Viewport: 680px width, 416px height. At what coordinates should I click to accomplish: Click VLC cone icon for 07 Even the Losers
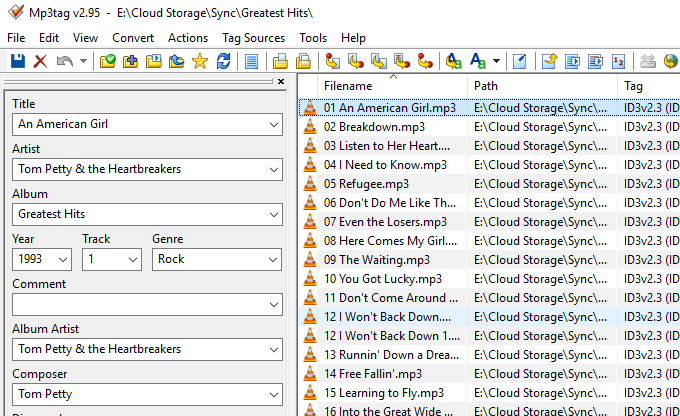[310, 222]
